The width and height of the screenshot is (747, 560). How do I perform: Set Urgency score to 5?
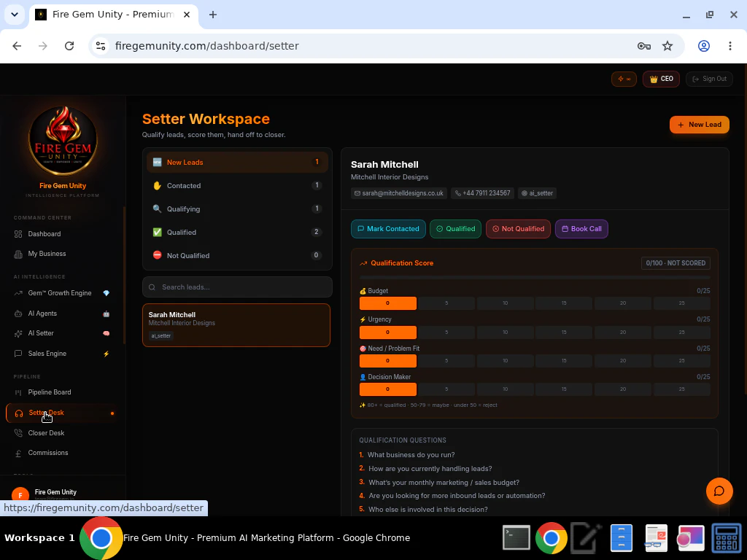(446, 332)
